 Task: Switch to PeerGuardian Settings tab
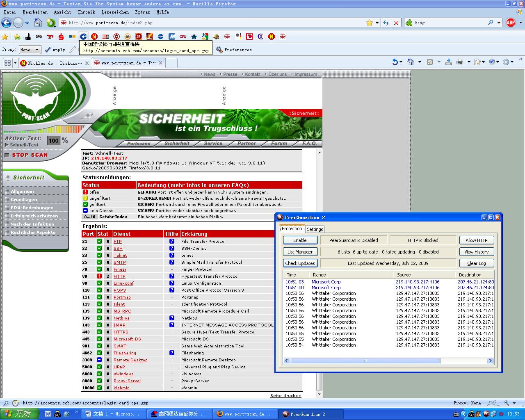tap(315, 229)
